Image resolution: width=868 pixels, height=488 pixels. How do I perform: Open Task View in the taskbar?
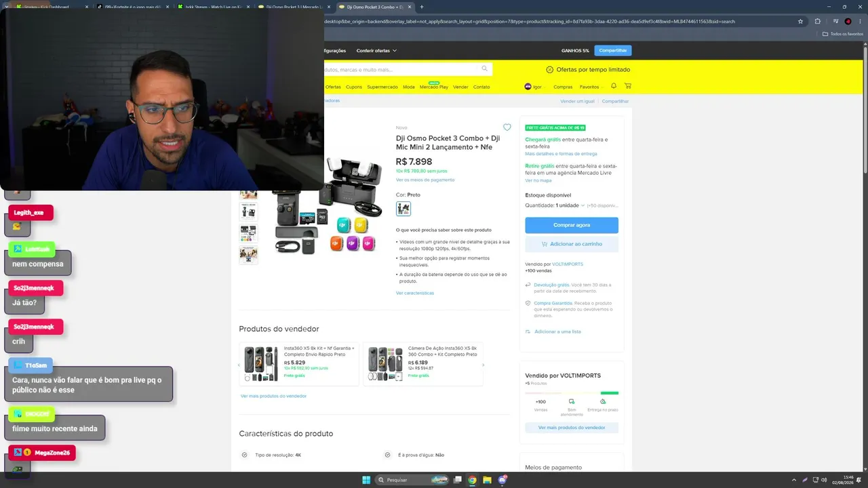458,480
